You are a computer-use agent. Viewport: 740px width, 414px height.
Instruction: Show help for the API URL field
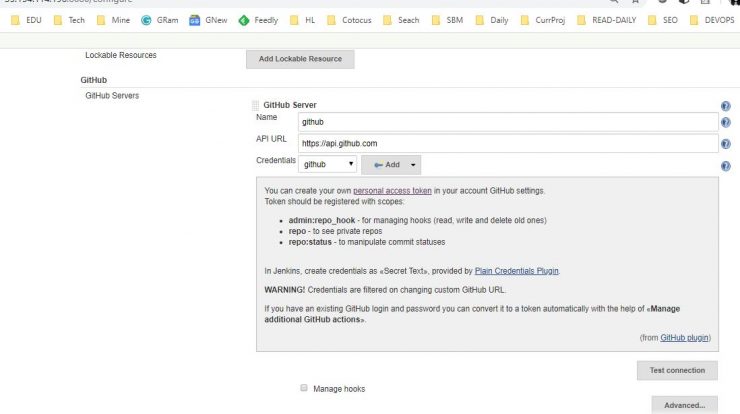click(725, 144)
